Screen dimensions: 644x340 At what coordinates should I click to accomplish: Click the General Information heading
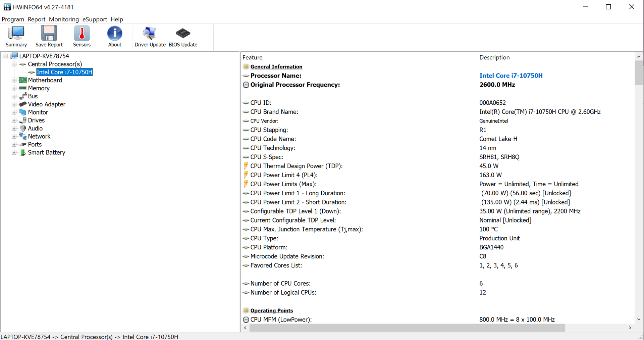click(276, 66)
